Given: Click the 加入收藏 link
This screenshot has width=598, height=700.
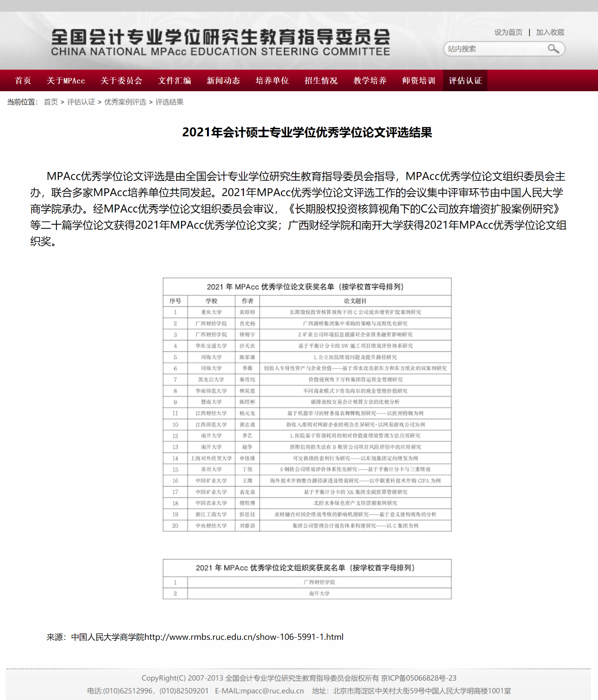Looking at the screenshot, I should pyautogui.click(x=550, y=32).
